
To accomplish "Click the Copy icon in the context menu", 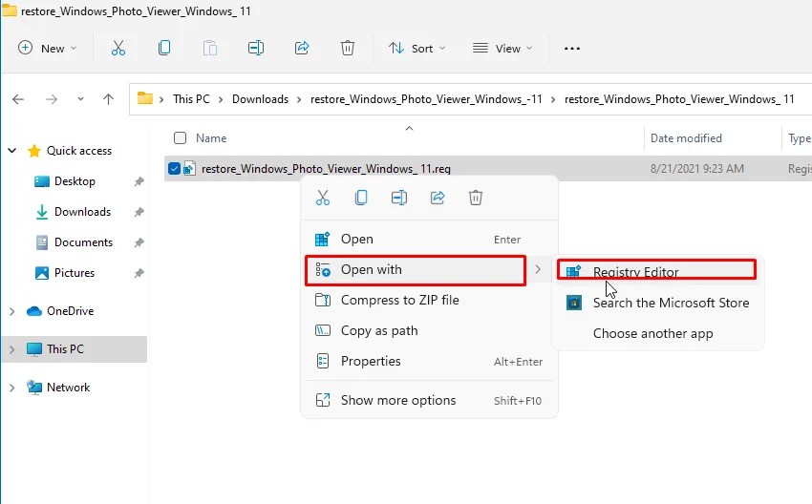I will point(361,198).
